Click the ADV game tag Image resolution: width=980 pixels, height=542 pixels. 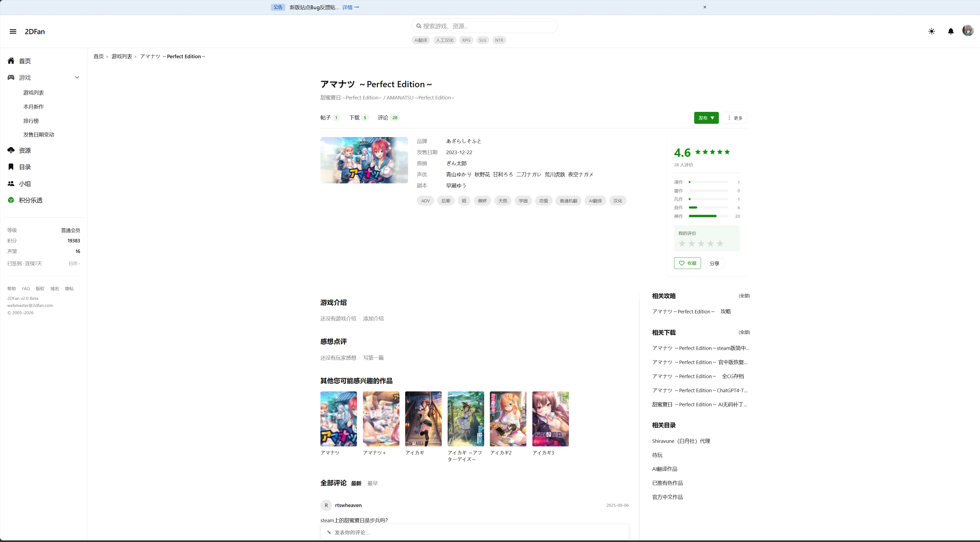[425, 201]
